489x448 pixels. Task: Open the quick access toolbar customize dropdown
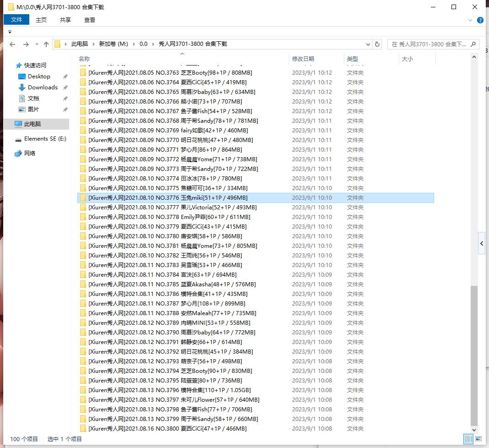point(10,32)
